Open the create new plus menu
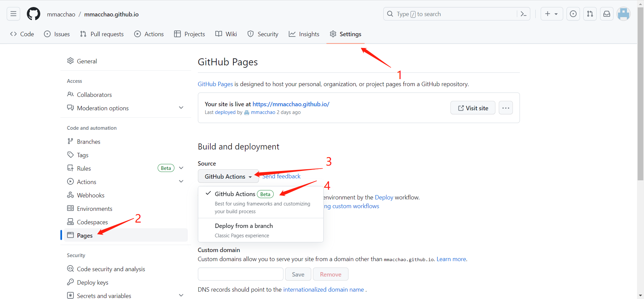 point(551,14)
